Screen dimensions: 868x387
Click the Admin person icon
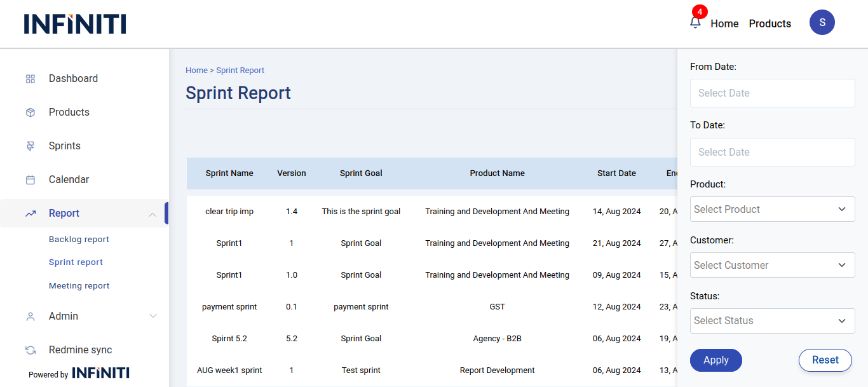[30, 316]
